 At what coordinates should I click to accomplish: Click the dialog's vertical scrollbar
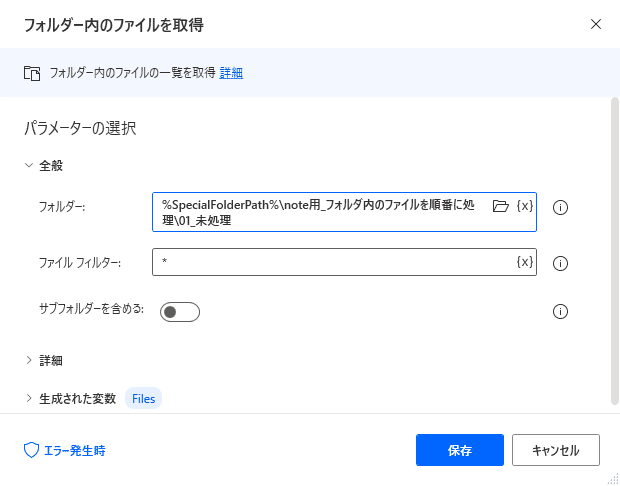click(x=615, y=252)
